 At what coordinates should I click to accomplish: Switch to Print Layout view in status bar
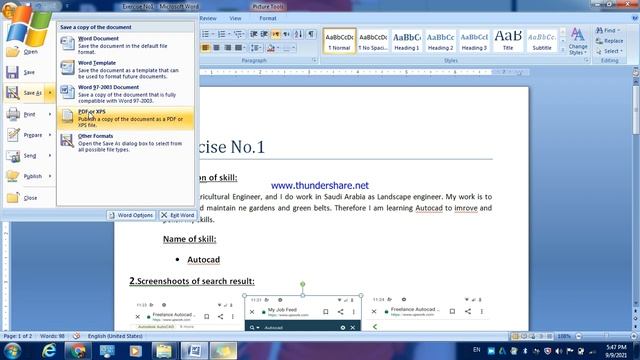[515, 336]
